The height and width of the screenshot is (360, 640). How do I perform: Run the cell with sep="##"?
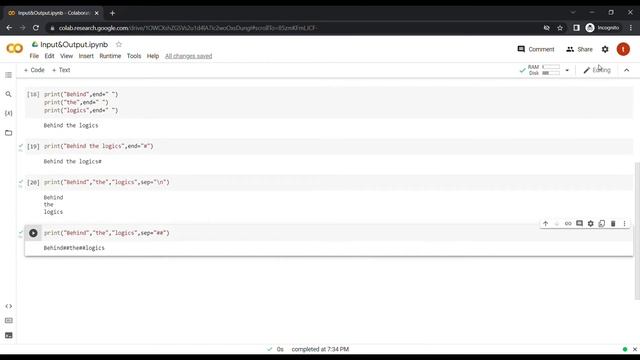(x=33, y=233)
